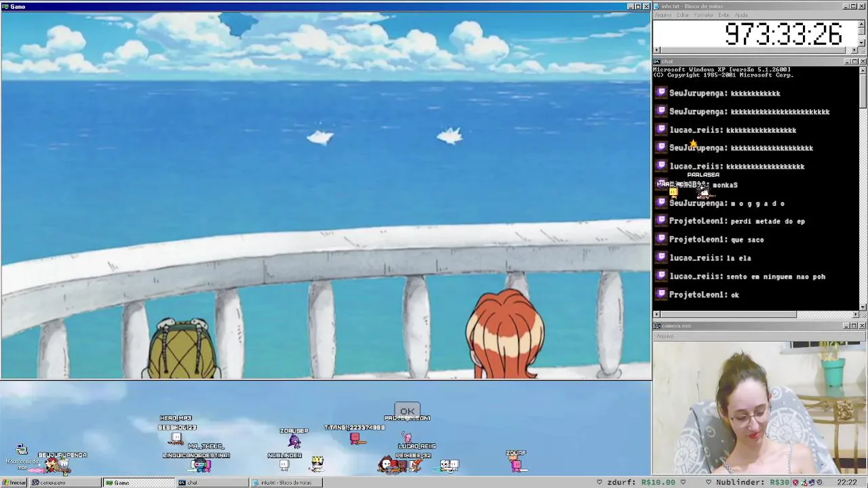The image size is (868, 488).
Task: Click the SEBSHOU123 avatar character
Action: click(176, 438)
